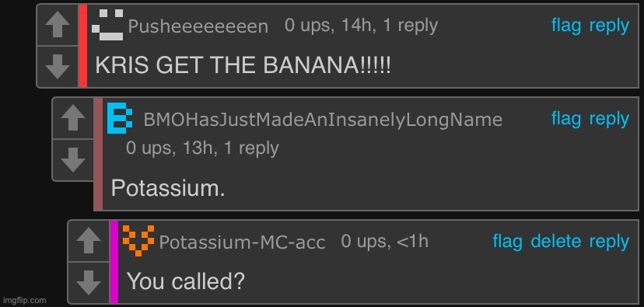Downvote the 'You called?' comment
The height and width of the screenshot is (307, 644).
pyautogui.click(x=89, y=283)
